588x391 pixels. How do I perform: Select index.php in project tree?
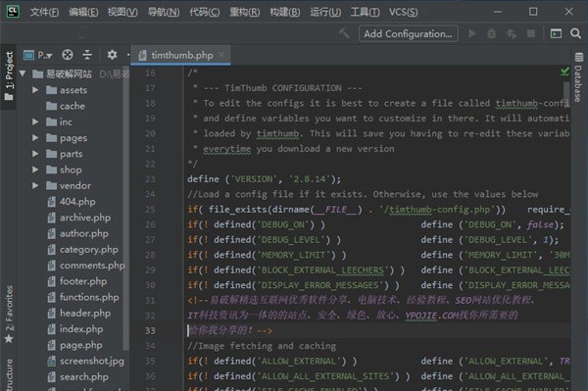[x=81, y=329]
